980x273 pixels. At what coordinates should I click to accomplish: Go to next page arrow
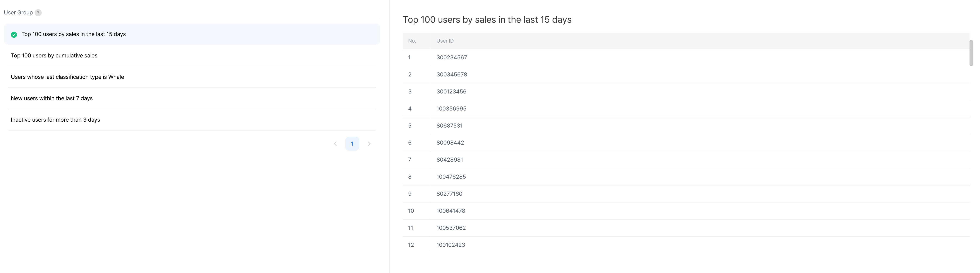click(369, 144)
